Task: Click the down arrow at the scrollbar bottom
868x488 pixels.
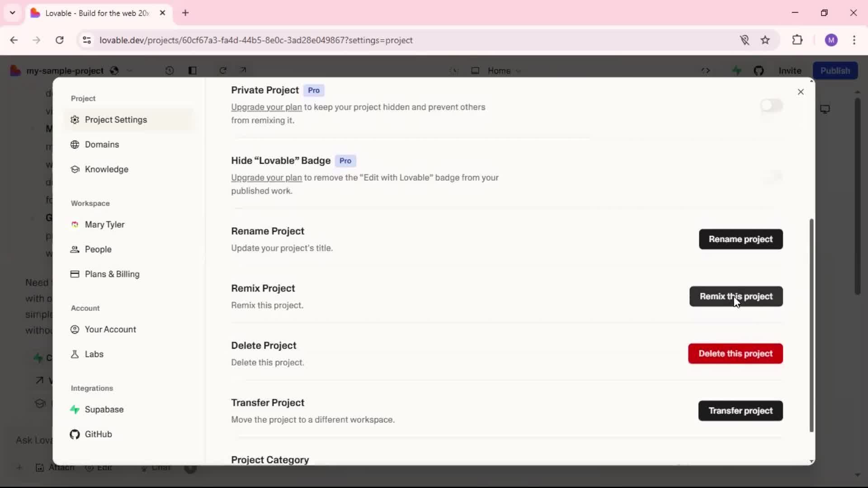Action: [811, 461]
